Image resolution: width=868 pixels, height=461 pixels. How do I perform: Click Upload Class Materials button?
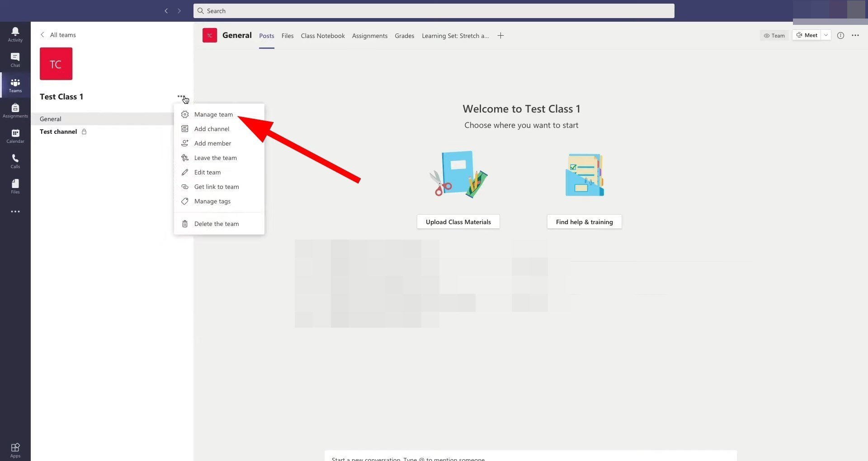coord(458,222)
